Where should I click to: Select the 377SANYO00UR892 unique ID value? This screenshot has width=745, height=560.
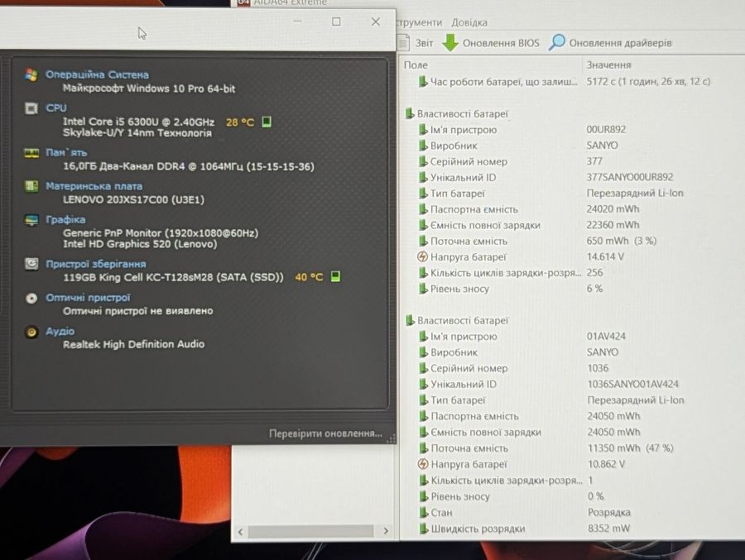point(630,177)
